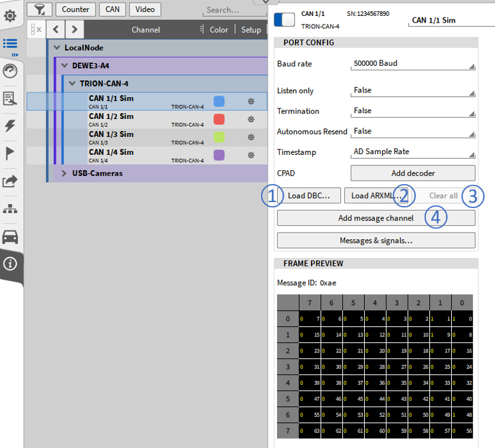
Task: Open the info icon at the sidebar bottom
Action: (10, 264)
